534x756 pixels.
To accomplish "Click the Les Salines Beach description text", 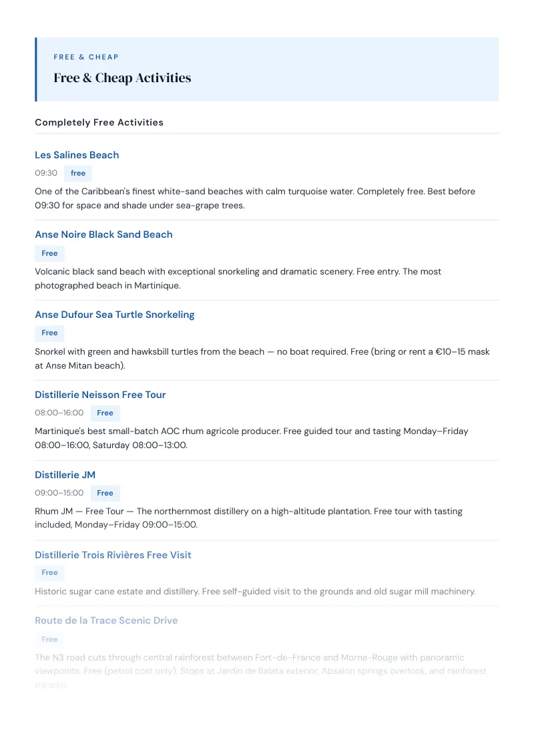I will [255, 198].
